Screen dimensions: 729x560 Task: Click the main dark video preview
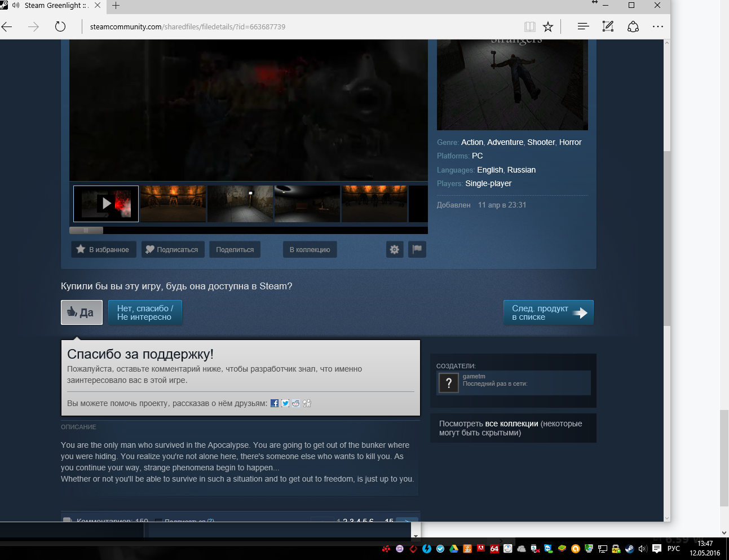[249, 110]
